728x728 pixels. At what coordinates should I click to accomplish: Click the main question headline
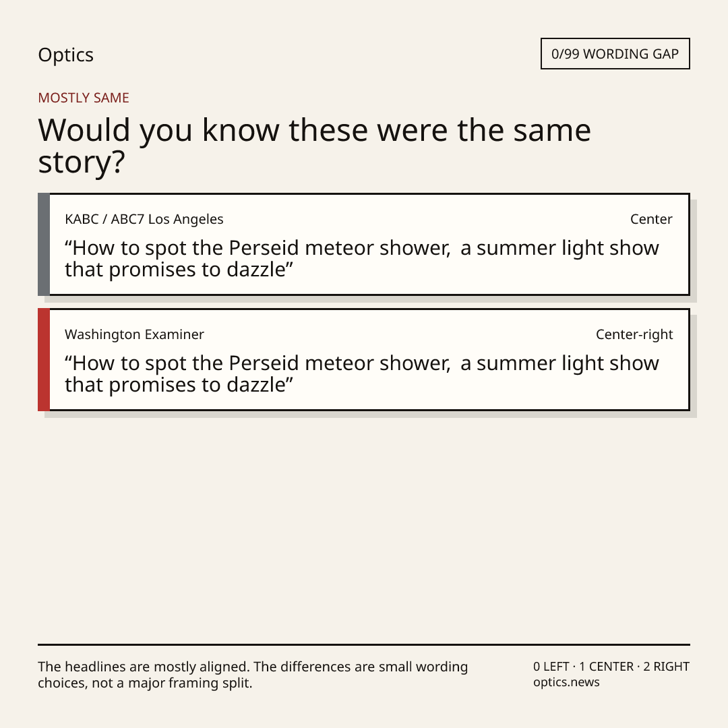pos(314,146)
